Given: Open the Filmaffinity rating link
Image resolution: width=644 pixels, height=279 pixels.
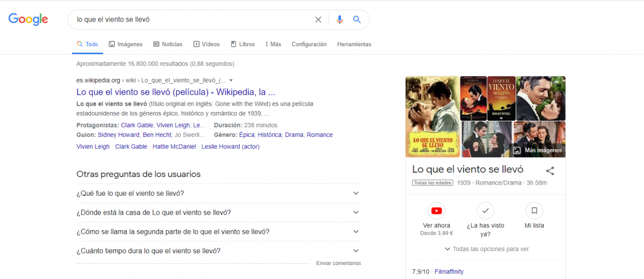Looking at the screenshot, I should [449, 272].
